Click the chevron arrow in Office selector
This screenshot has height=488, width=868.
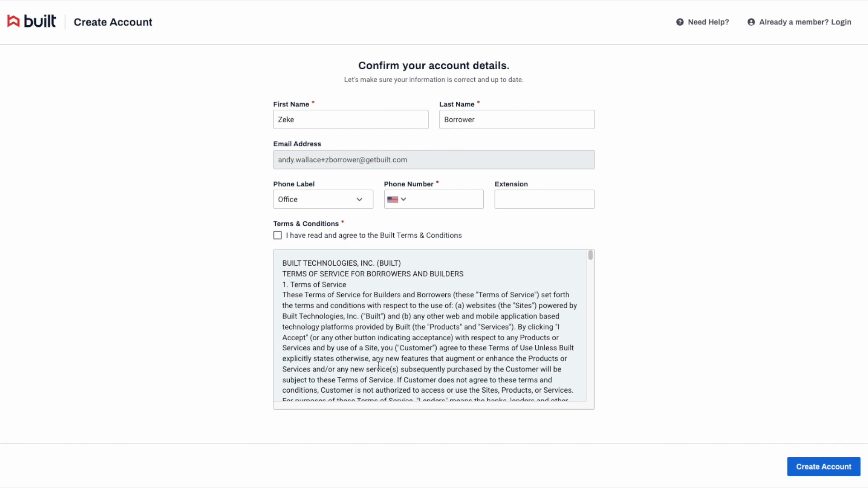(359, 199)
